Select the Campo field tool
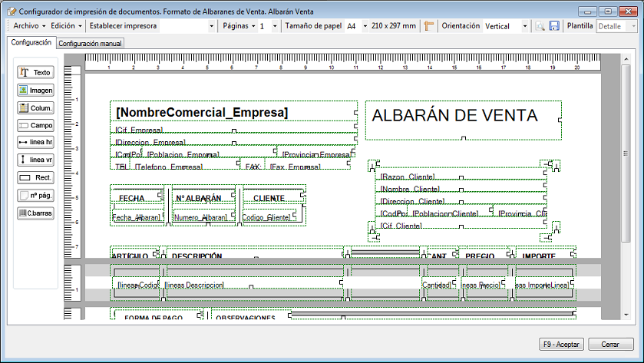The width and height of the screenshot is (644, 363). click(x=35, y=125)
